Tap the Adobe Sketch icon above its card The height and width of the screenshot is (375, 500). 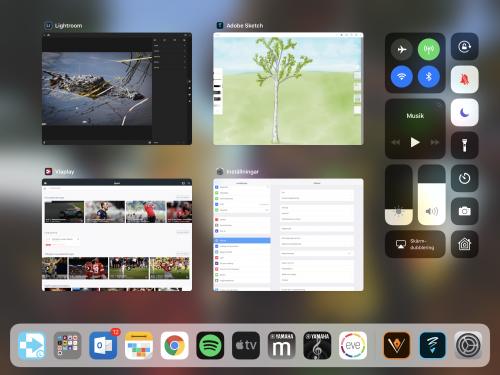coord(220,25)
